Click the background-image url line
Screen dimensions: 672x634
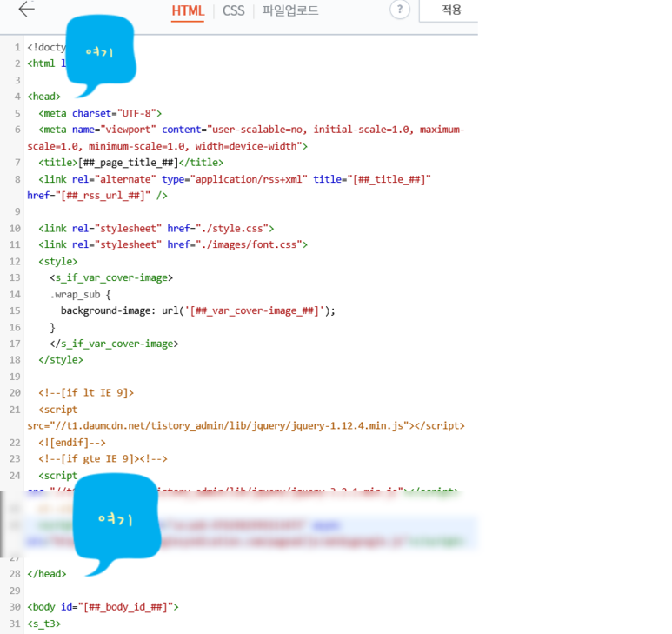[198, 310]
